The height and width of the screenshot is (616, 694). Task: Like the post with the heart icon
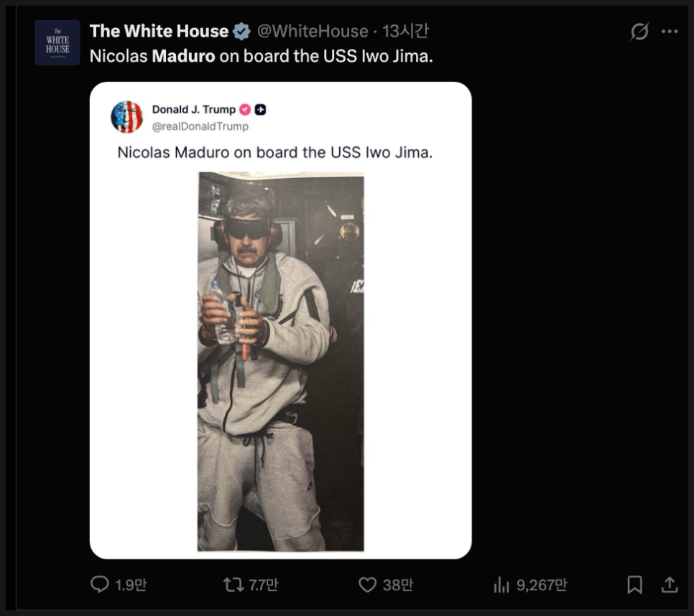click(367, 585)
